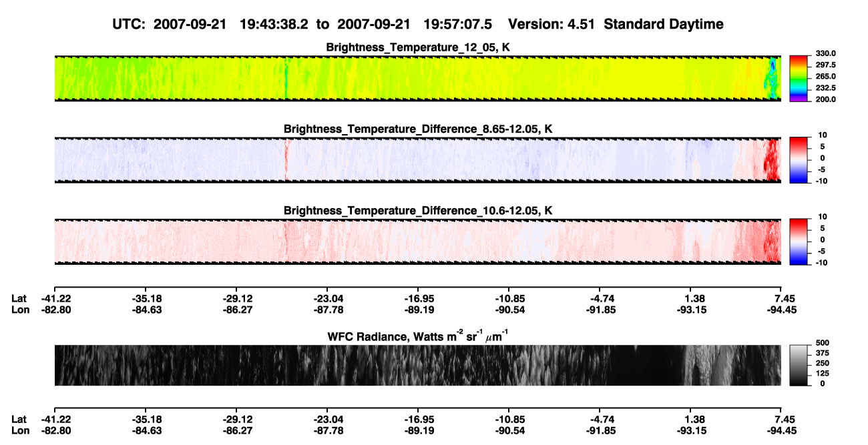Click the 10.6-12.05 temperature difference image strip
Viewport: 868px width, 445px height.
tap(417, 241)
